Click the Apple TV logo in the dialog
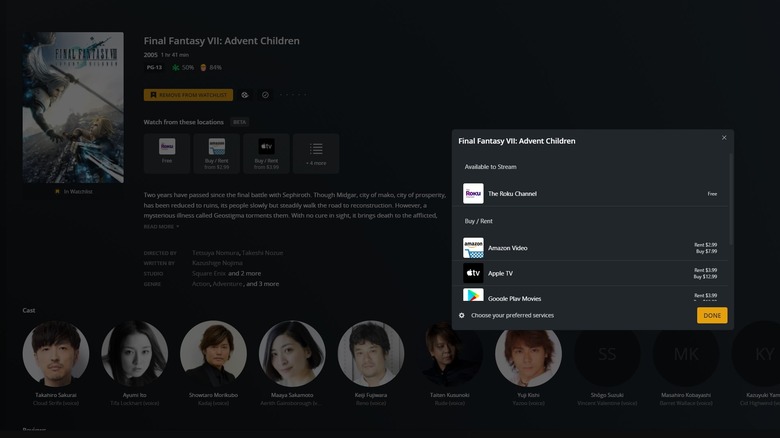The image size is (780, 438). 473,272
